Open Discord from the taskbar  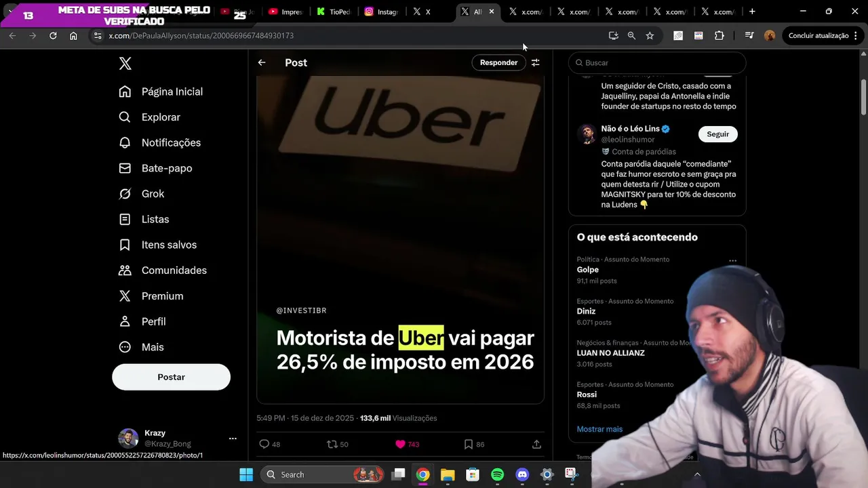pos(522,474)
